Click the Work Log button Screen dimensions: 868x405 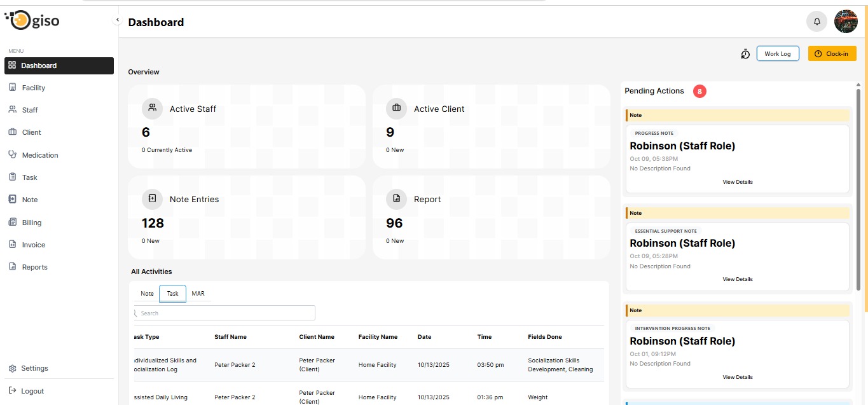tap(777, 54)
